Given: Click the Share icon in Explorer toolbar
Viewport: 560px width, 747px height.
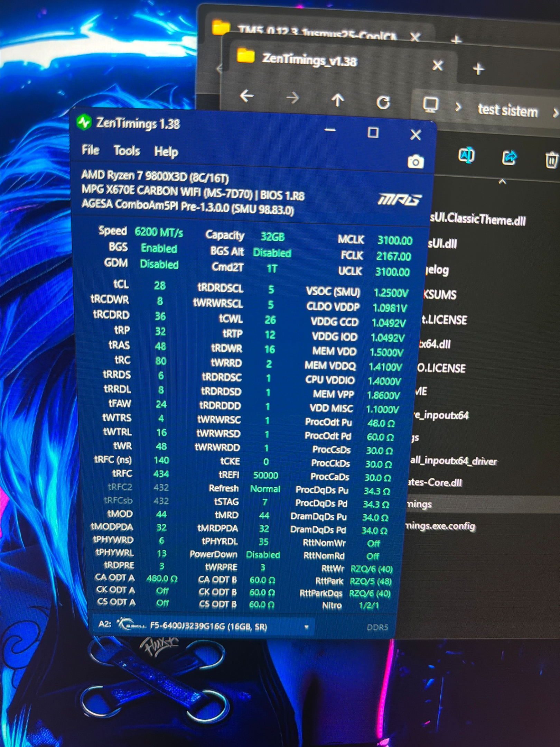Looking at the screenshot, I should tap(509, 158).
